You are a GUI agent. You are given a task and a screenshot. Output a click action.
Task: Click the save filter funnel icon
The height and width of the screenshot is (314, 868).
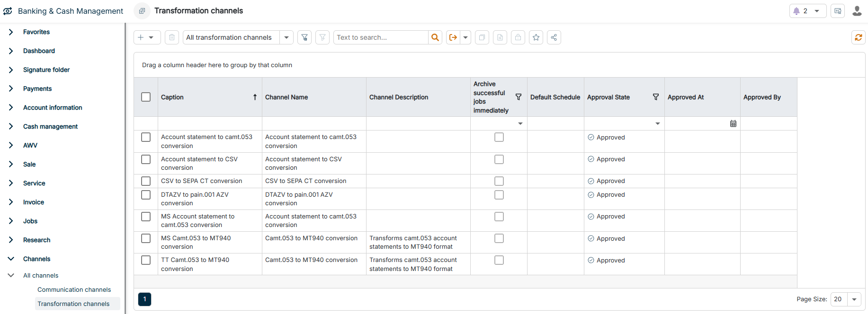[304, 37]
